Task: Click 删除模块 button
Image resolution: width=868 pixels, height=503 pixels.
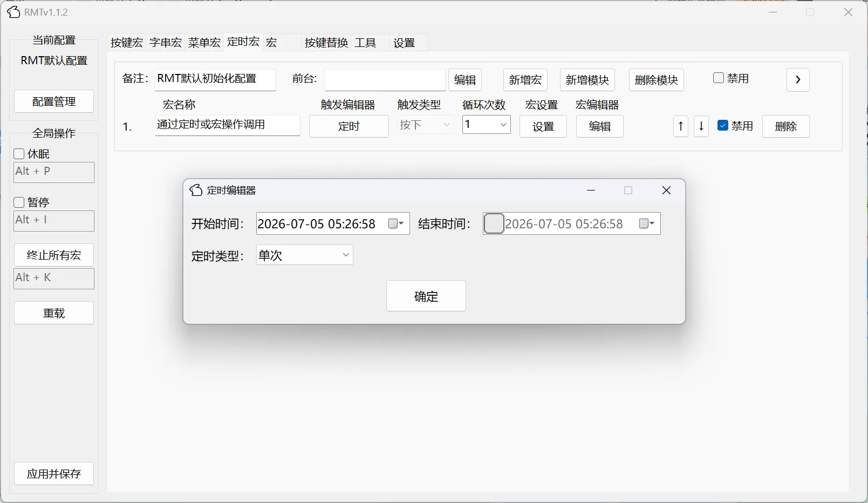Action: coord(657,80)
